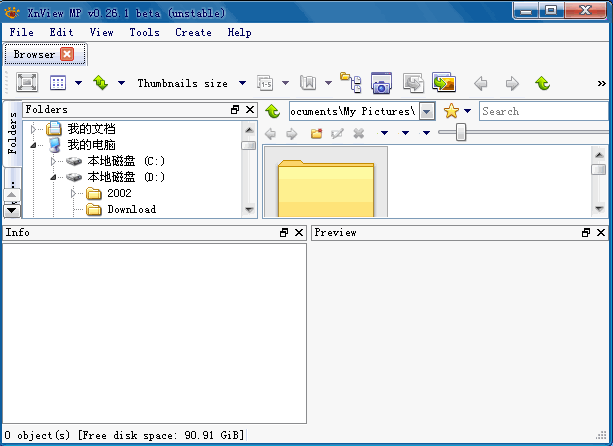
Task: Click into the Search input field
Action: pos(542,111)
